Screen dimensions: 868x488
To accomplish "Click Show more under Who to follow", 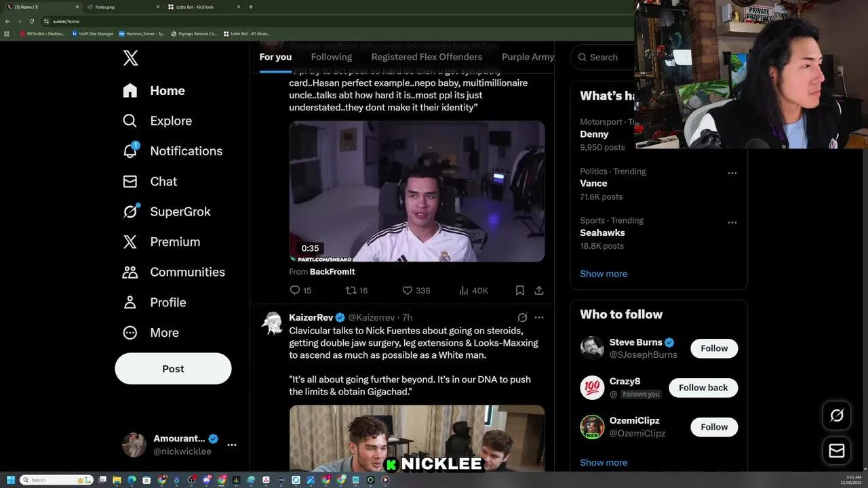I will point(604,462).
